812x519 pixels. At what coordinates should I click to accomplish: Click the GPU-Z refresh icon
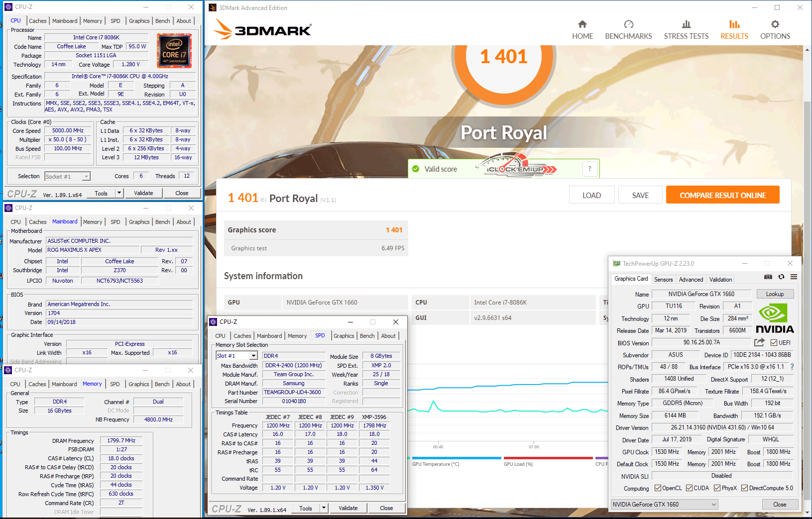coord(781,277)
